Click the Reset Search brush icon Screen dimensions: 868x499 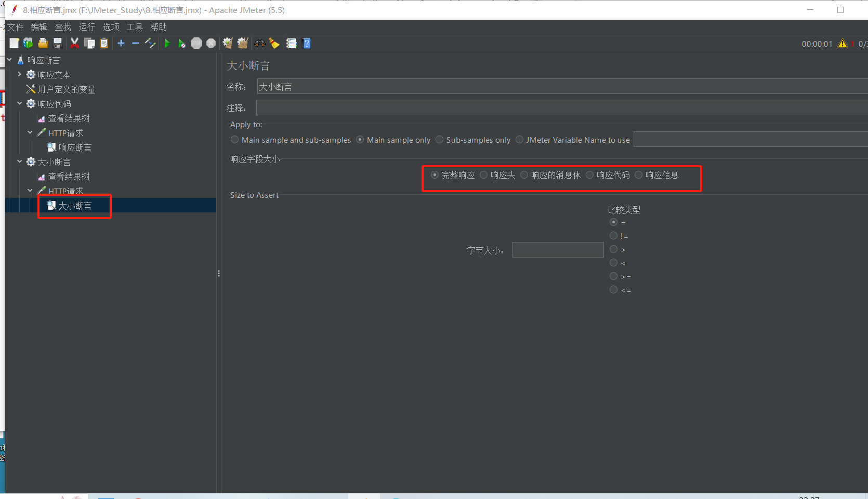pos(274,43)
